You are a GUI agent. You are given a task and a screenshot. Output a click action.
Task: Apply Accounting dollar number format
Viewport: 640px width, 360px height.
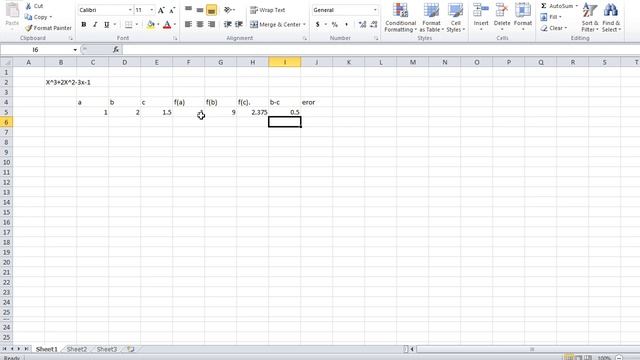[x=318, y=24]
